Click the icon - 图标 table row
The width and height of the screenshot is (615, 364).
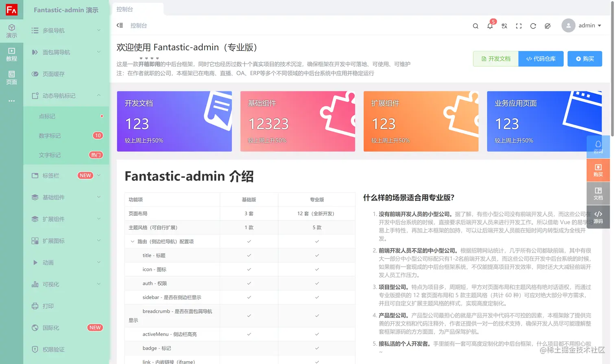coord(240,269)
